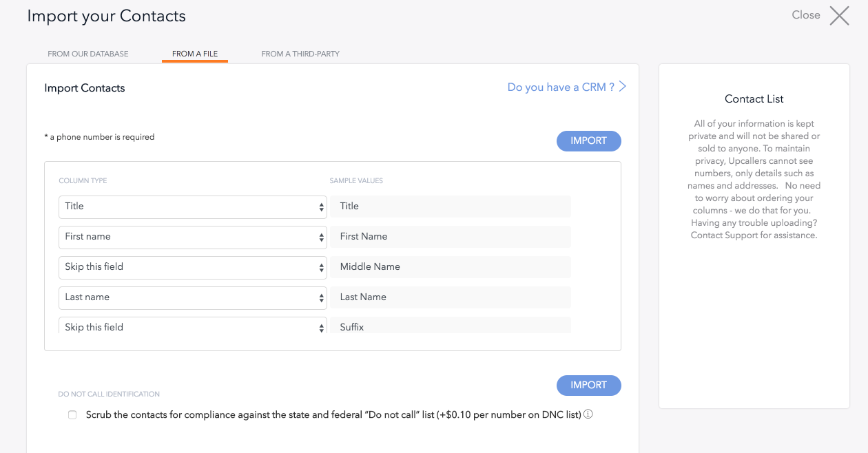The width and height of the screenshot is (868, 453).
Task: Click the bottom Import button
Action: click(x=588, y=386)
